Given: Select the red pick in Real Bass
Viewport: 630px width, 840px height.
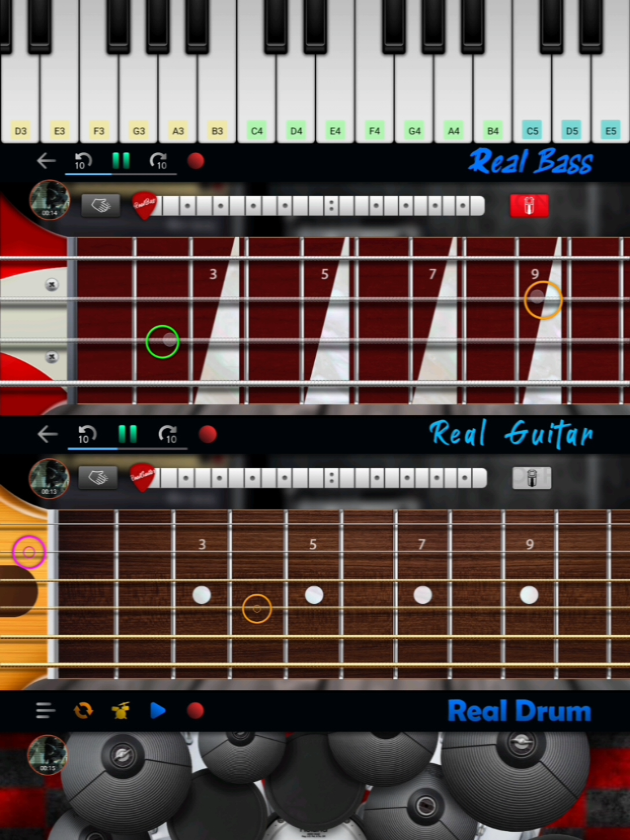Looking at the screenshot, I should point(143,205).
